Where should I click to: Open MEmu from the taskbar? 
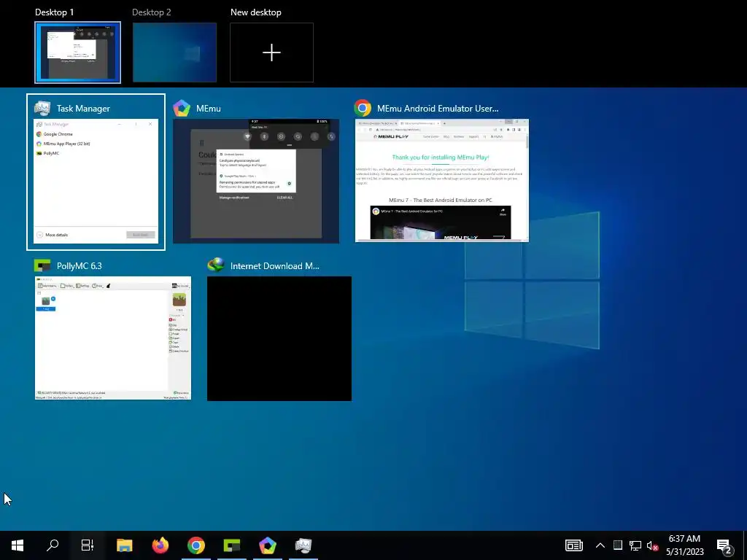(268, 545)
